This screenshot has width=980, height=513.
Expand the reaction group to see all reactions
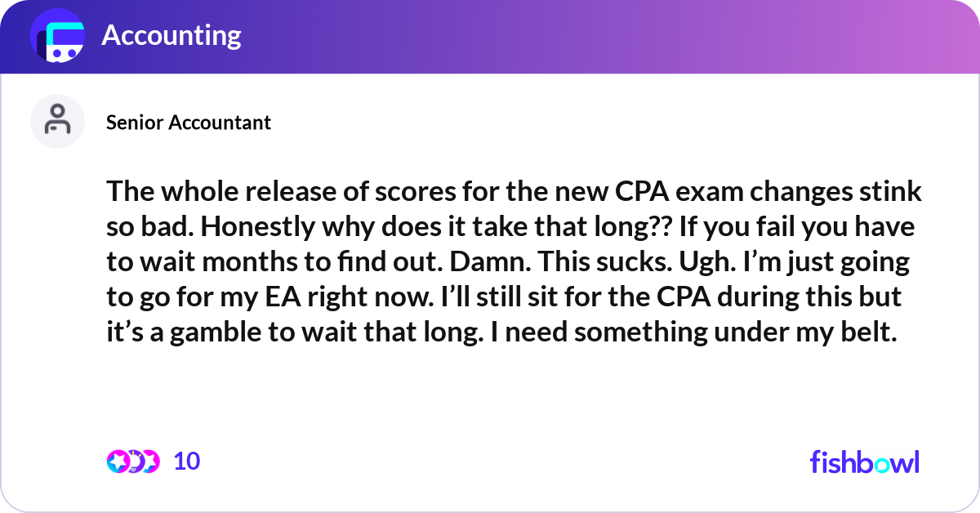point(133,462)
